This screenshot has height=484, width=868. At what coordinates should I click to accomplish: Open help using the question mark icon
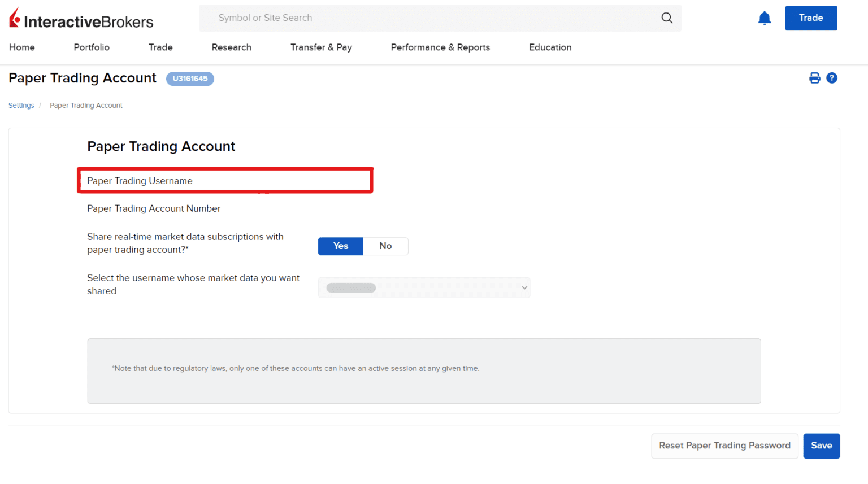832,78
